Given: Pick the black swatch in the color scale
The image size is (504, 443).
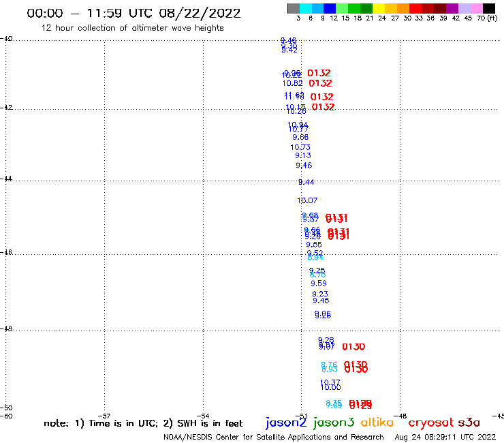Looking at the screenshot, I should [489, 8].
